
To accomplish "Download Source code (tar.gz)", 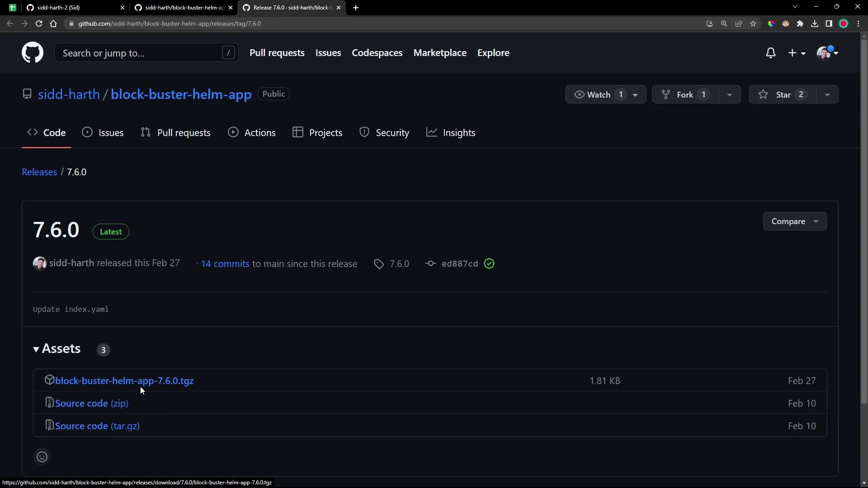I will point(97,426).
